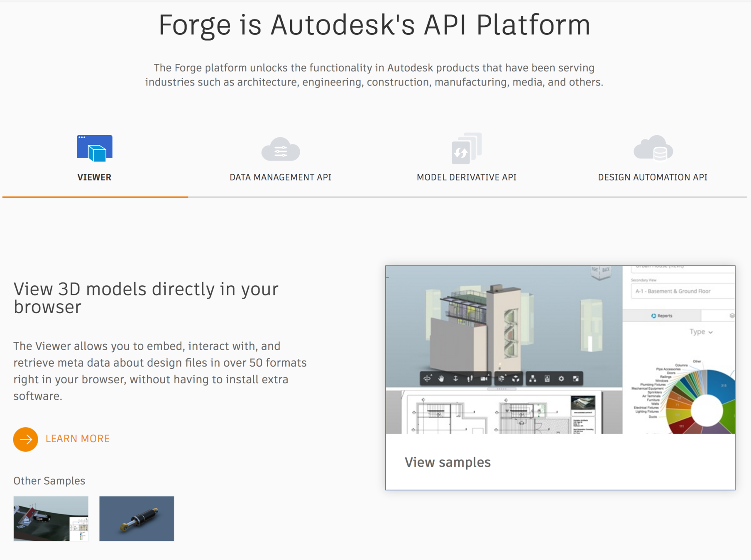
Task: Switch to DATA MANAGEMENT API tab
Action: (281, 177)
